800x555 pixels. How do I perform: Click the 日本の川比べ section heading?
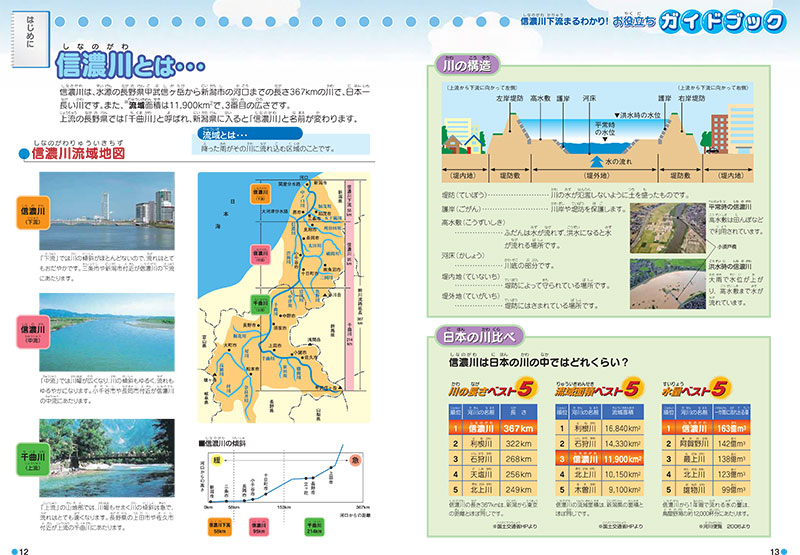coord(479,337)
